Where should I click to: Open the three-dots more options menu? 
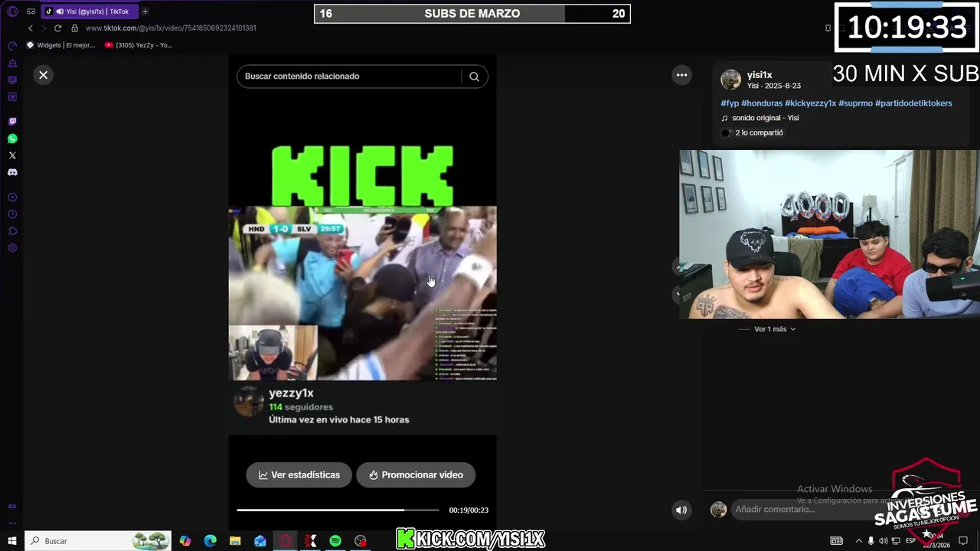(681, 75)
